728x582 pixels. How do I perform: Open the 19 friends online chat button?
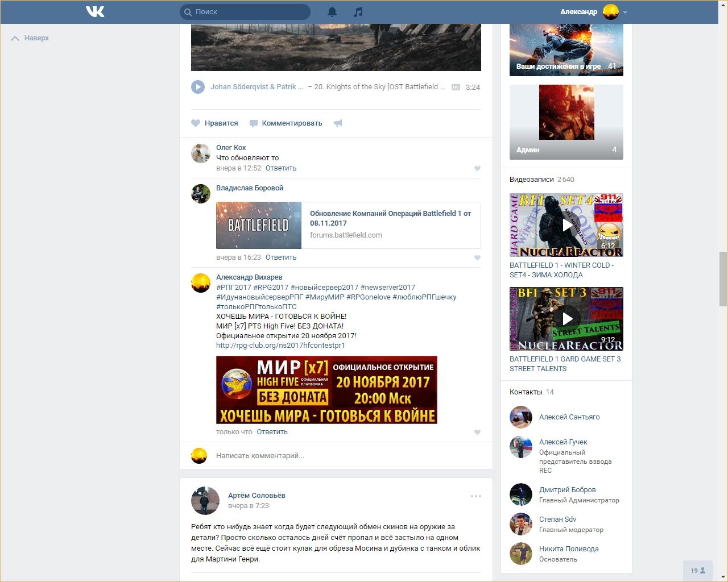pos(698,571)
